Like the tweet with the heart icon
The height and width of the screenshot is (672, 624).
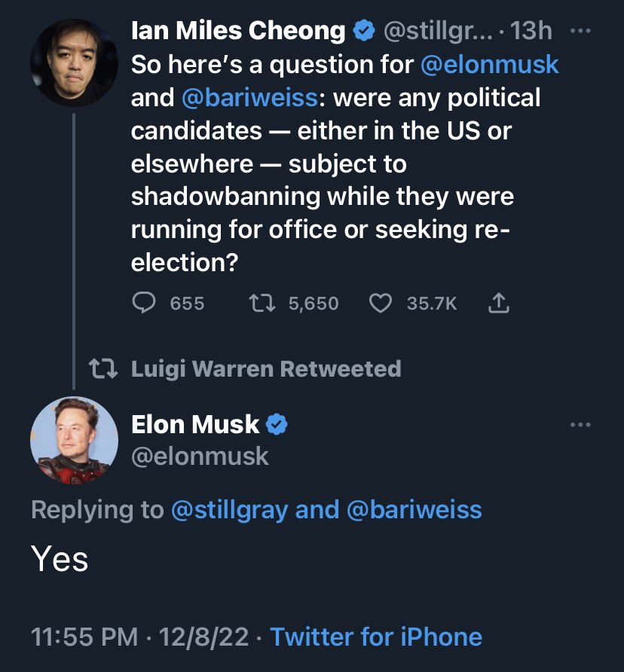pyautogui.click(x=381, y=303)
